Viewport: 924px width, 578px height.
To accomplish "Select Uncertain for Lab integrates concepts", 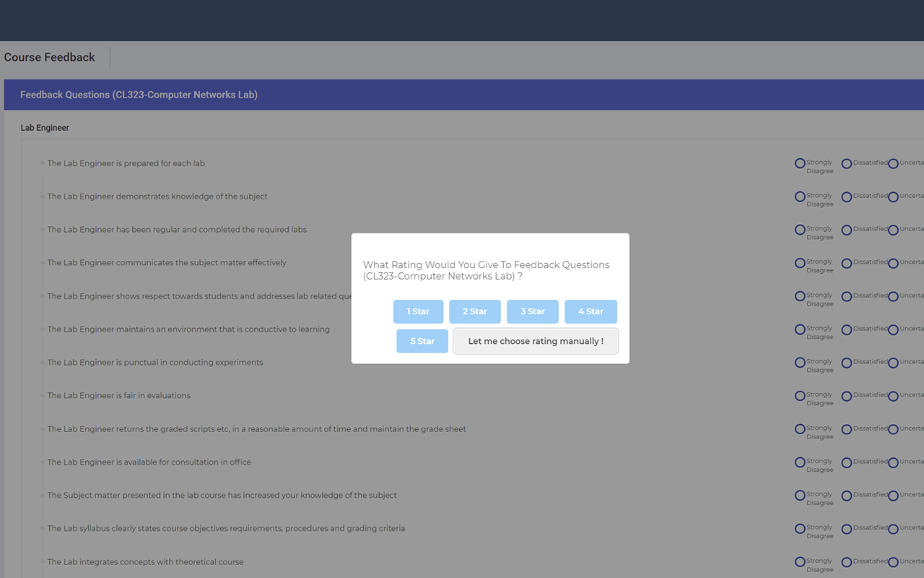I will coord(893,562).
